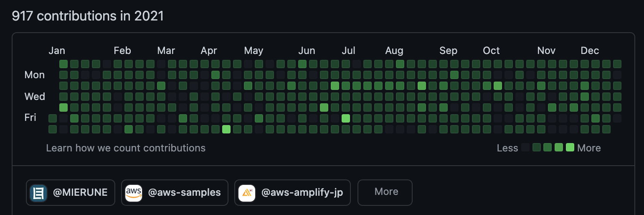The height and width of the screenshot is (215, 644).
Task: Click the More legend label text
Action: point(589,148)
